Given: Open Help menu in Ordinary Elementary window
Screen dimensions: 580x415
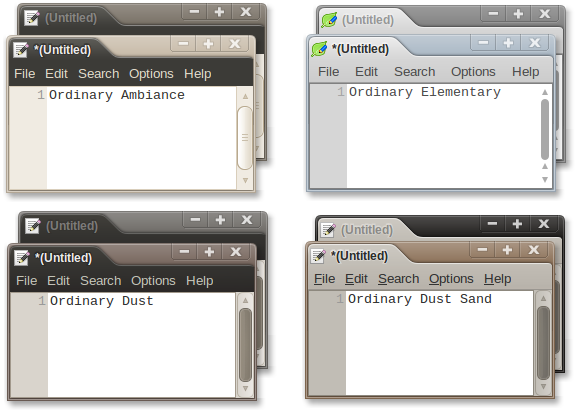Looking at the screenshot, I should [526, 71].
